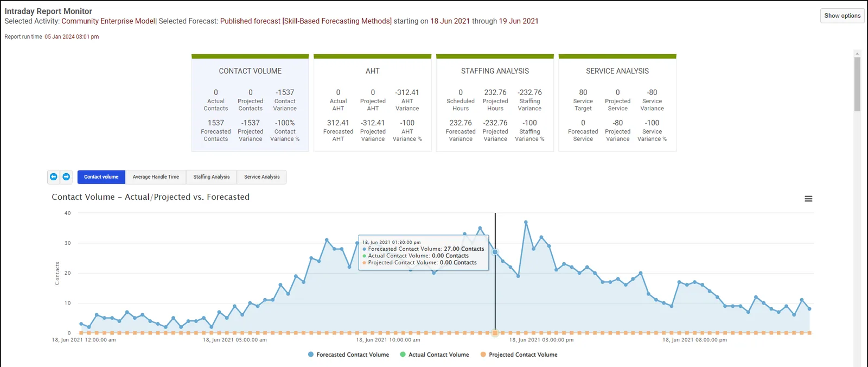Screen dimensions: 868x367
Task: Click the -100% Contact Variance % value
Action: point(285,123)
